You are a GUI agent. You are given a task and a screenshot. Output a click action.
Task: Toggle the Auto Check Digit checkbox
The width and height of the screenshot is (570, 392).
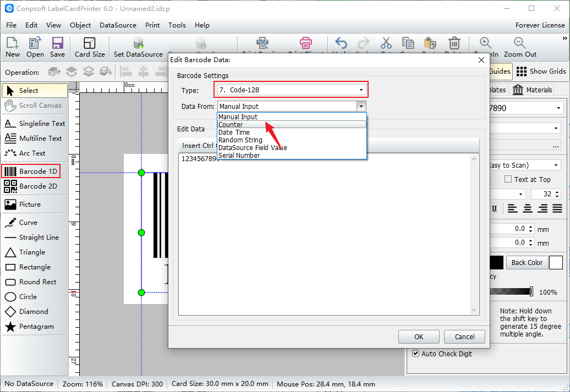(416, 353)
